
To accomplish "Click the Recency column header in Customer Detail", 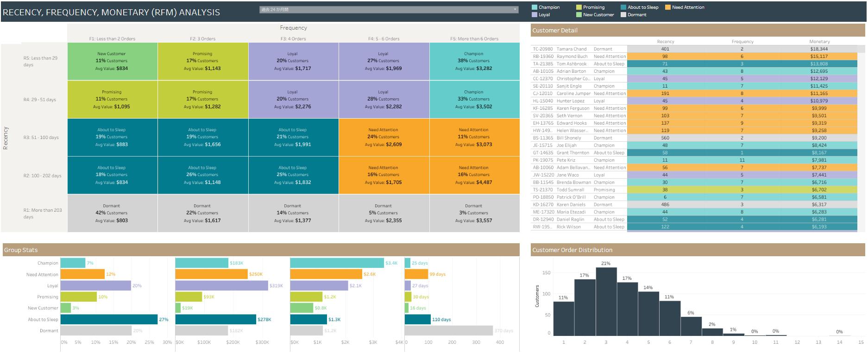I will (665, 42).
